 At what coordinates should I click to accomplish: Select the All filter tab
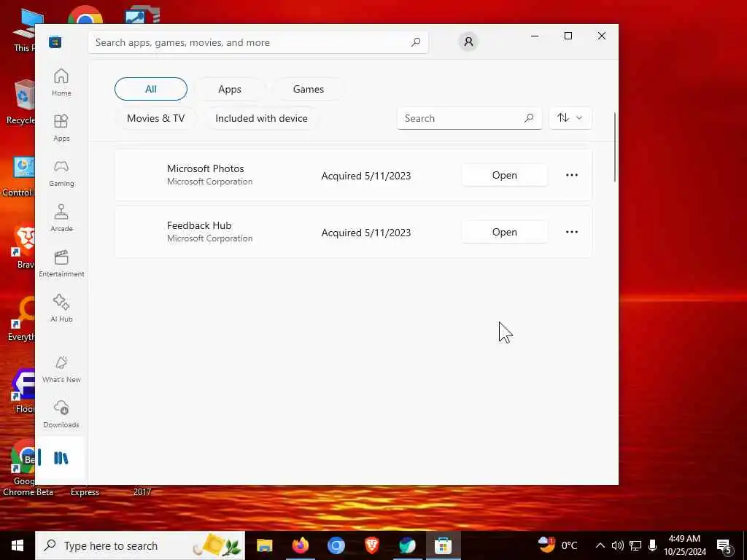tap(151, 89)
